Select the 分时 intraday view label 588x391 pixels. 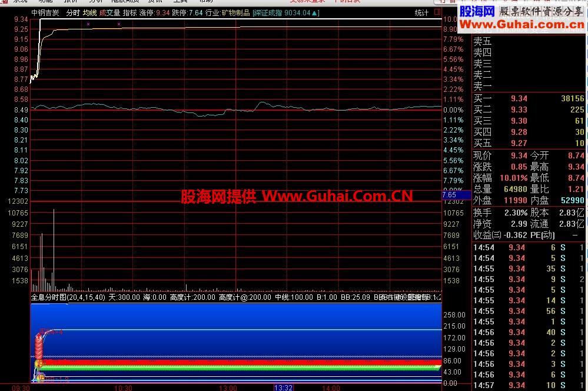click(73, 13)
